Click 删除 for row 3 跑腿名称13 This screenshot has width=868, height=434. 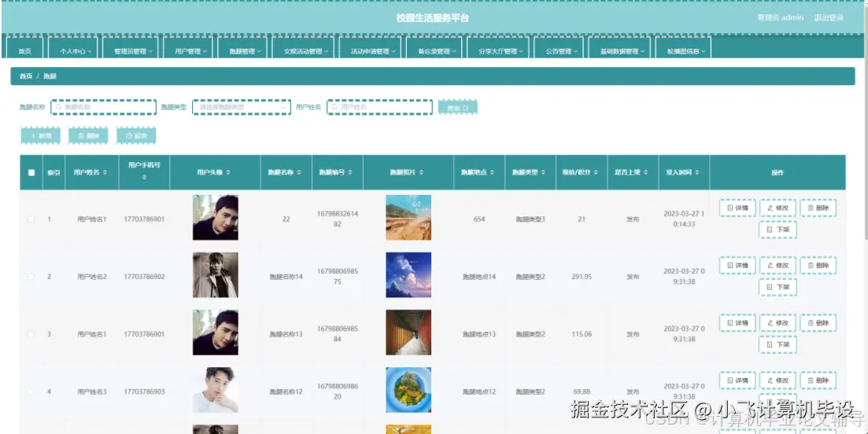pos(818,323)
